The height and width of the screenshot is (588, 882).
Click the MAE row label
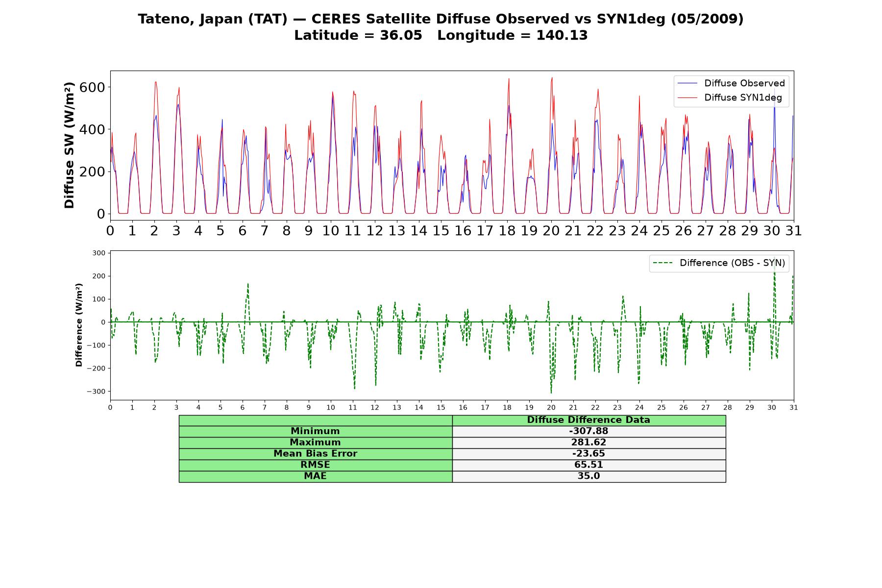click(315, 476)
